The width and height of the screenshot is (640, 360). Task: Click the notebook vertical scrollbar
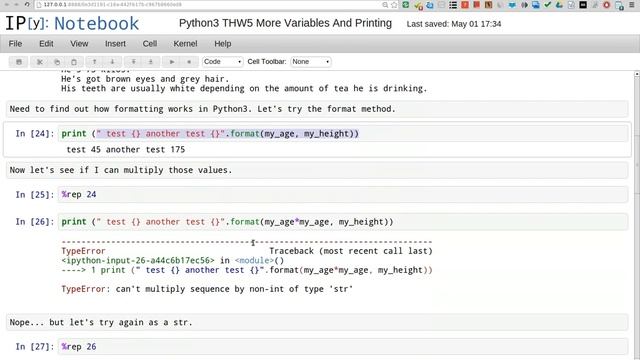636,216
